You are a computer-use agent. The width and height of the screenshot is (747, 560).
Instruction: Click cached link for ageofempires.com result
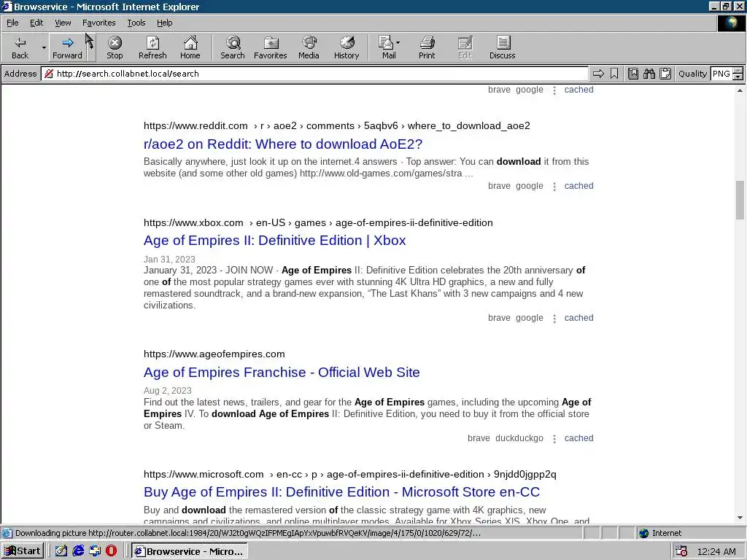tap(578, 438)
